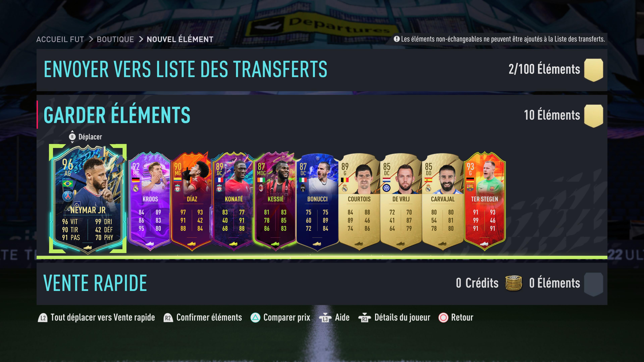Pick the Courtois 89 gold card
644x362 pixels.
359,201
